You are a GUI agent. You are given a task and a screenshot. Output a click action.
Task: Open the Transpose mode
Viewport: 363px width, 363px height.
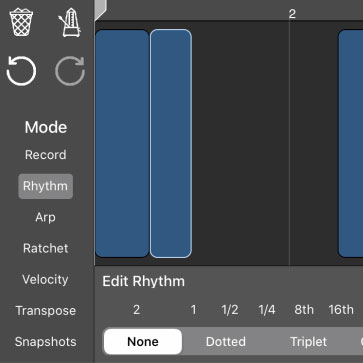(x=46, y=311)
